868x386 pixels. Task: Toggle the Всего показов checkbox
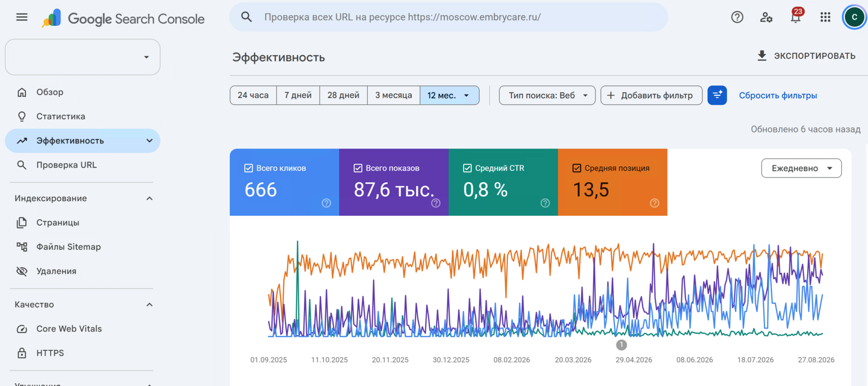[x=358, y=168]
